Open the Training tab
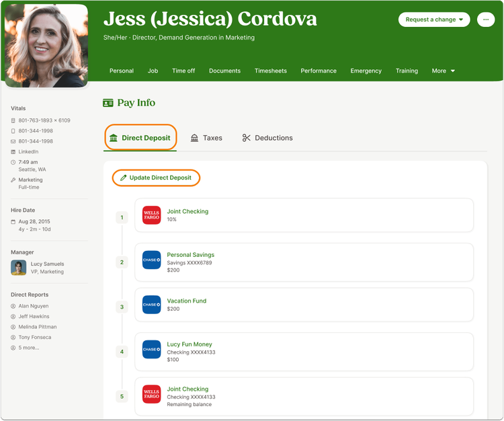The image size is (504, 421). 407,71
